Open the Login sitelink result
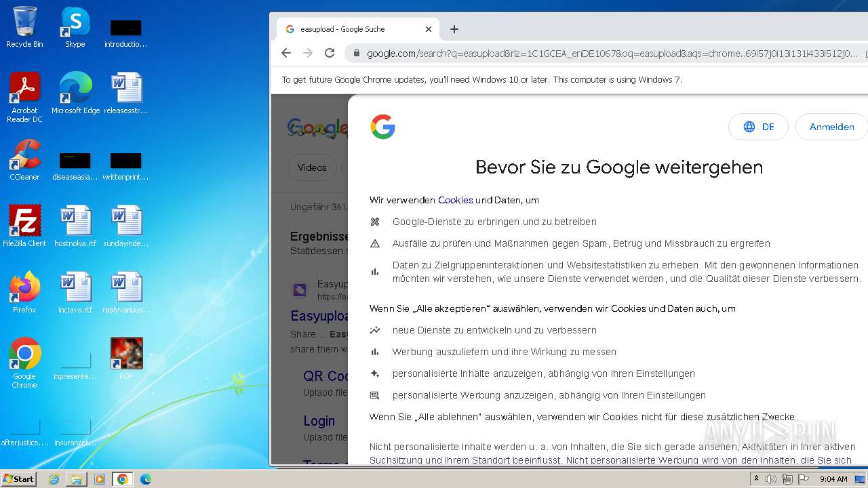 tap(319, 421)
